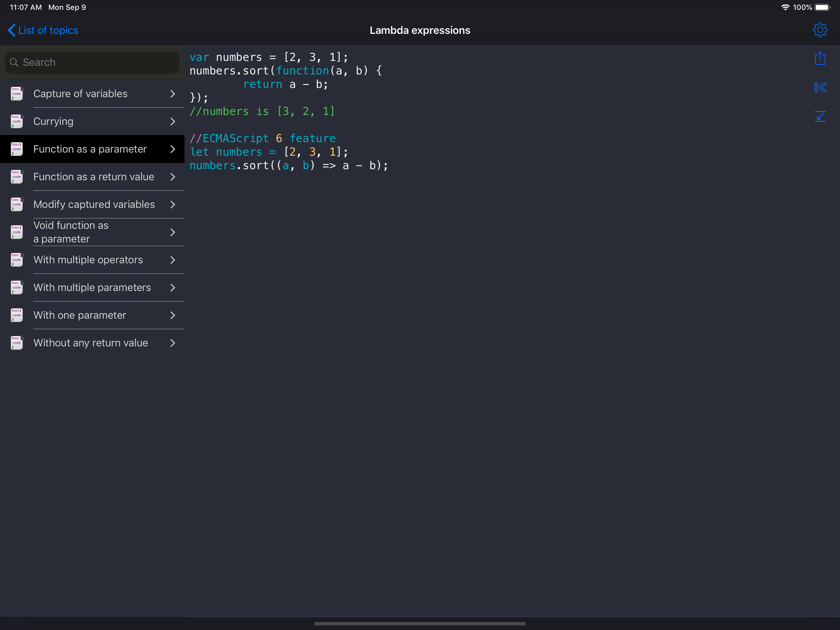Tap chevron next to With multiple operators
The height and width of the screenshot is (630, 840).
tap(173, 260)
